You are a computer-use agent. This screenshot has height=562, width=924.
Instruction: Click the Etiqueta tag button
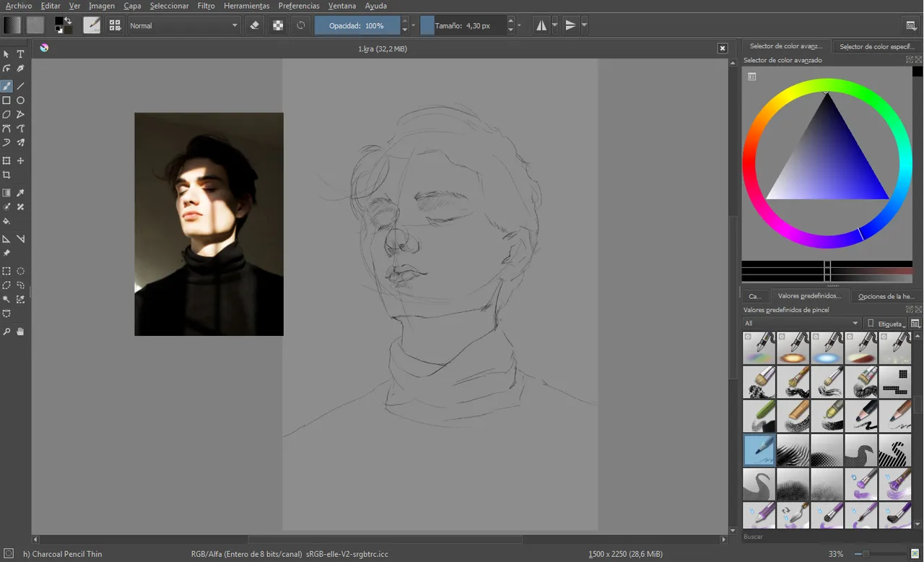point(885,323)
